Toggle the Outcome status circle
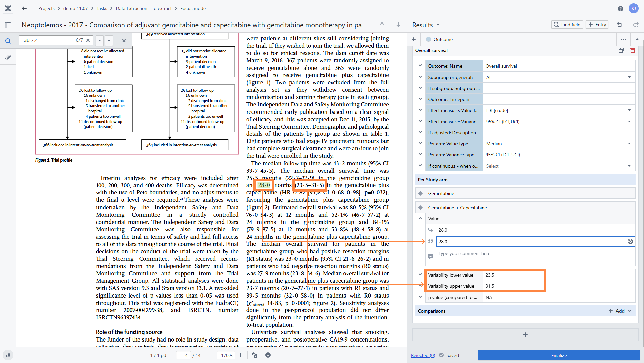644x363 pixels. 428,39
